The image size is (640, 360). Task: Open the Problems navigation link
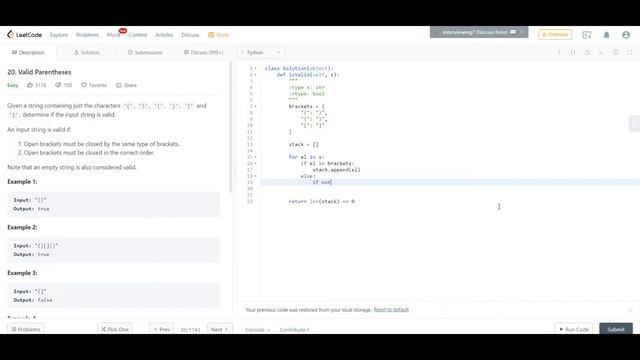point(87,35)
